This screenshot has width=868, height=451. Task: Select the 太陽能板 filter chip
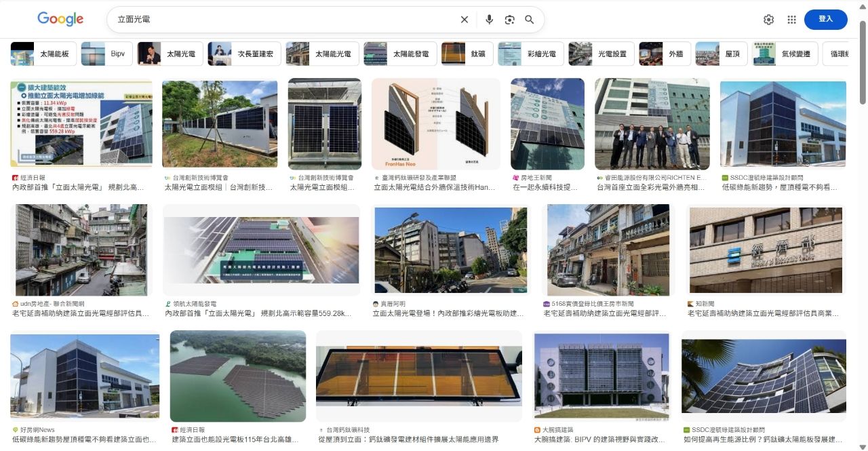[x=43, y=54]
